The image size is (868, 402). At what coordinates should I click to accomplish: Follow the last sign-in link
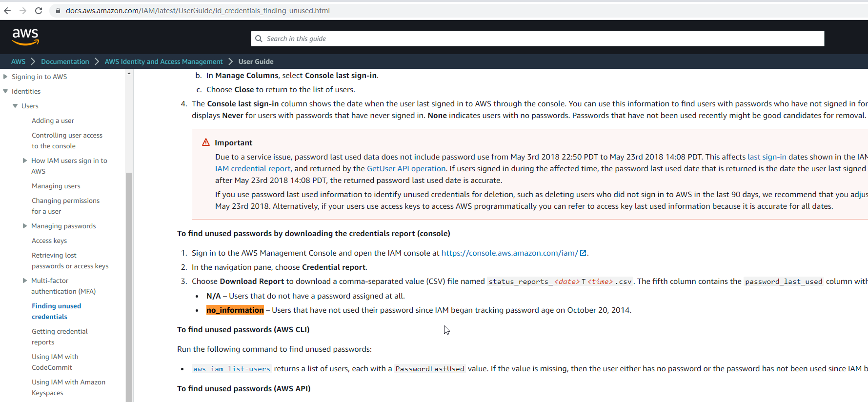tap(767, 157)
